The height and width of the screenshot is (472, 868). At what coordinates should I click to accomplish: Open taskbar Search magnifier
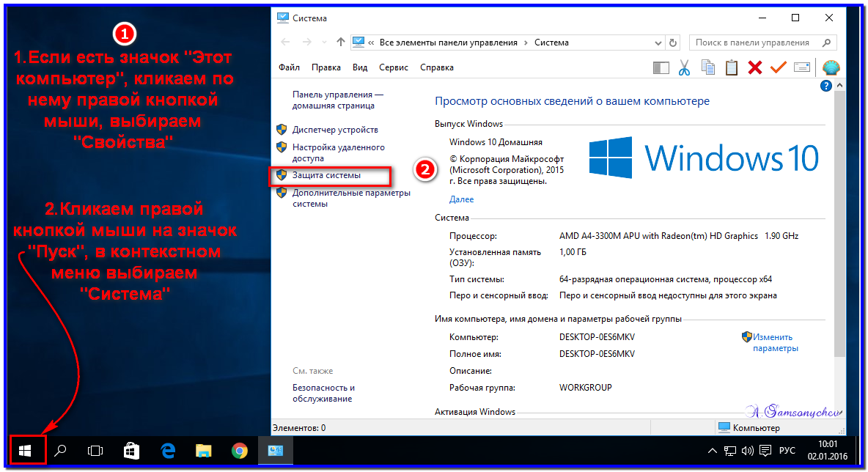pos(60,451)
